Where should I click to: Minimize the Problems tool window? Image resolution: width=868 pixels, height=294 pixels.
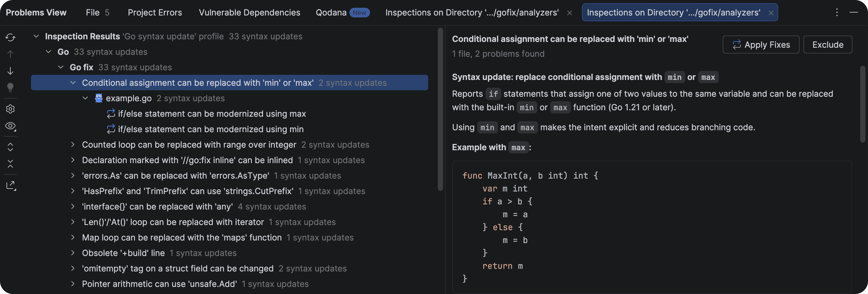853,13
